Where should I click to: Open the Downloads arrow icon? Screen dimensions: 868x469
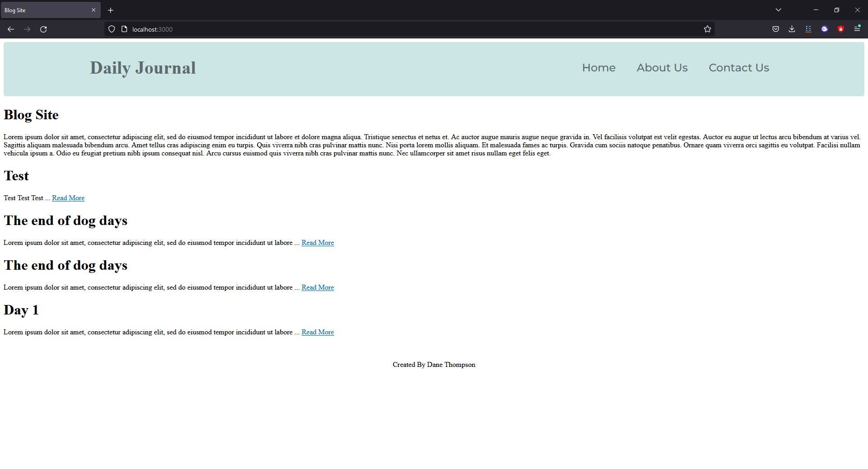792,29
